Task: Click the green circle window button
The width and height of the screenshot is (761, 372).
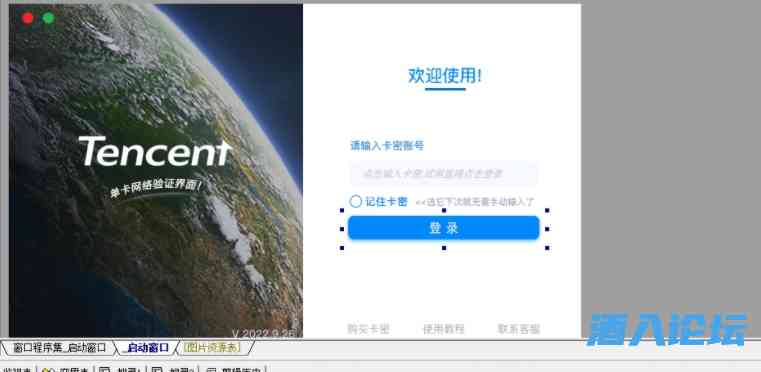Action: coord(49,18)
